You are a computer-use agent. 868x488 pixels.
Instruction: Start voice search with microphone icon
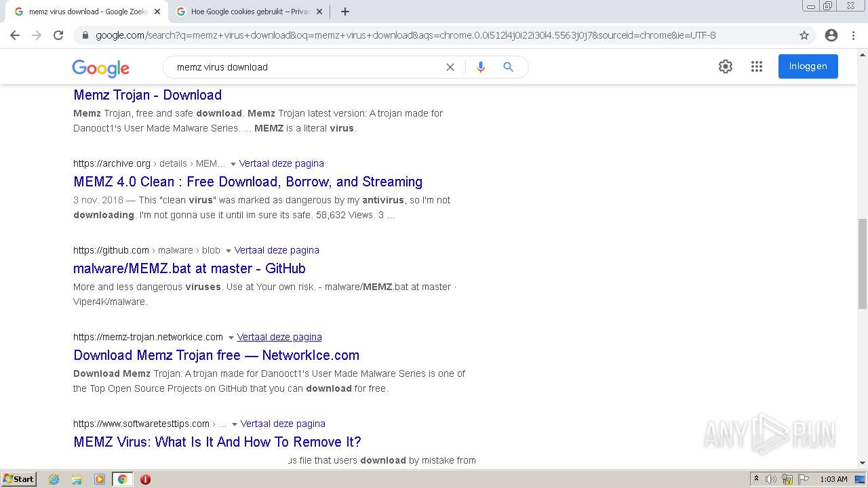click(481, 67)
